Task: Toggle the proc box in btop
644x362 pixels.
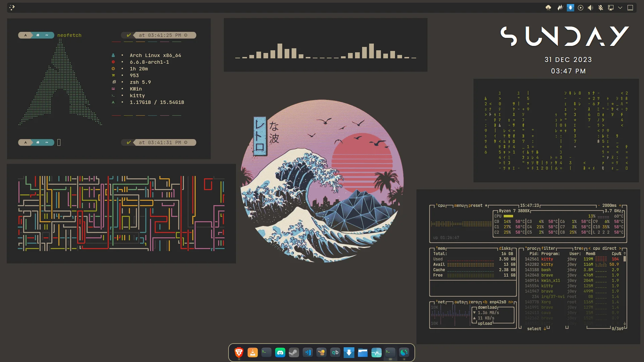Action: [531, 248]
